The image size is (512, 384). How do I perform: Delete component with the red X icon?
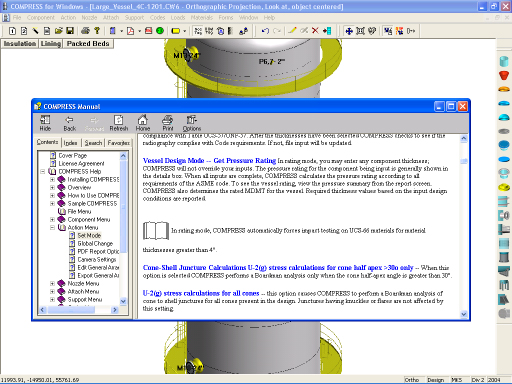pyautogui.click(x=315, y=31)
